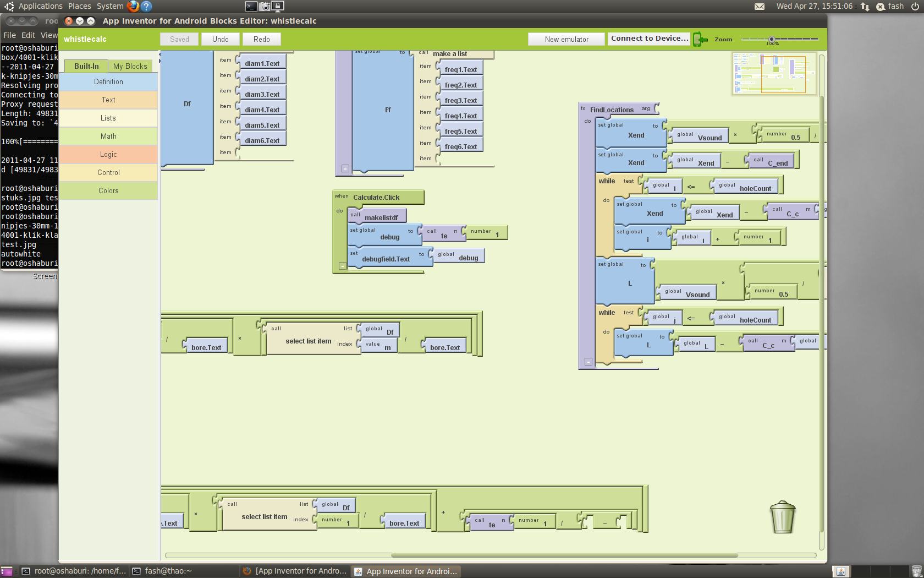Open the Places menu

[80, 6]
